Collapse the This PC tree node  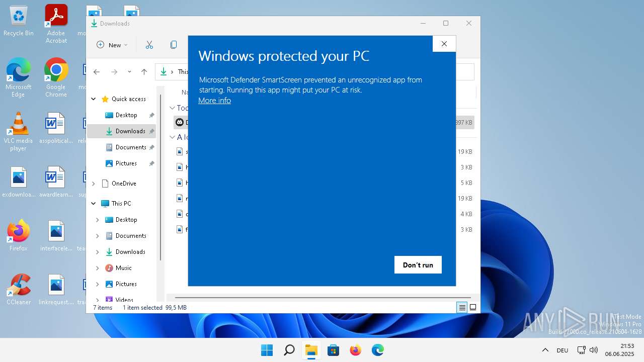coord(94,204)
